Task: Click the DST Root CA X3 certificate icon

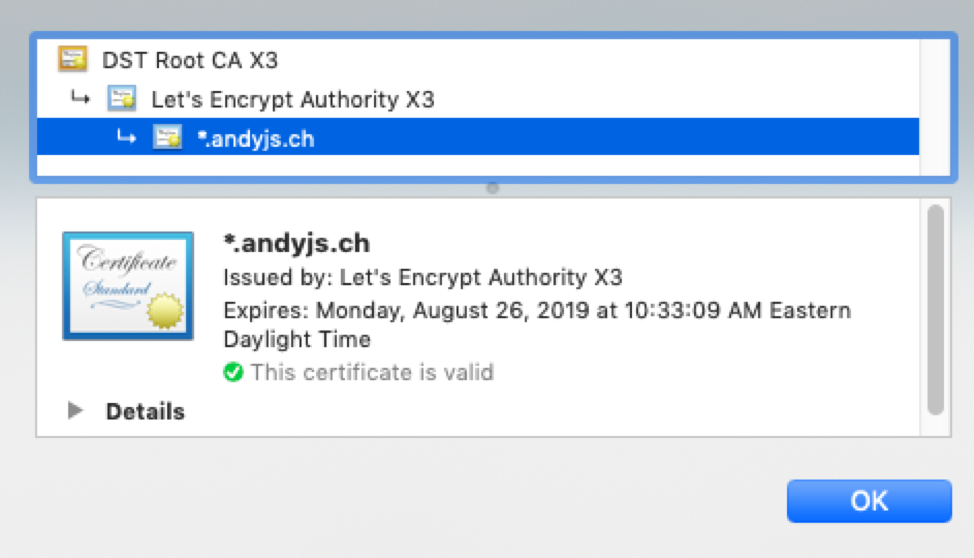Action: (72, 60)
